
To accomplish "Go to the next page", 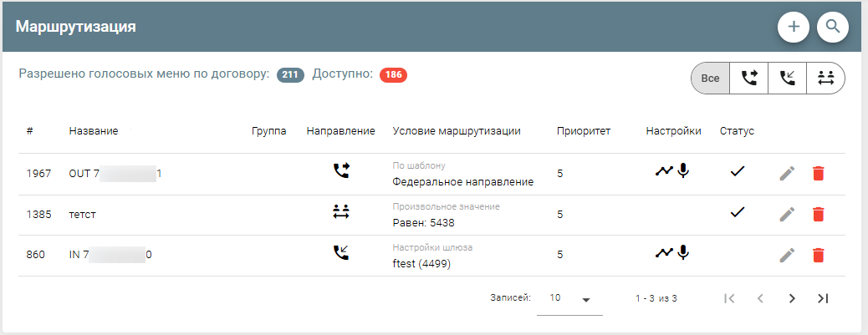I will tap(791, 298).
